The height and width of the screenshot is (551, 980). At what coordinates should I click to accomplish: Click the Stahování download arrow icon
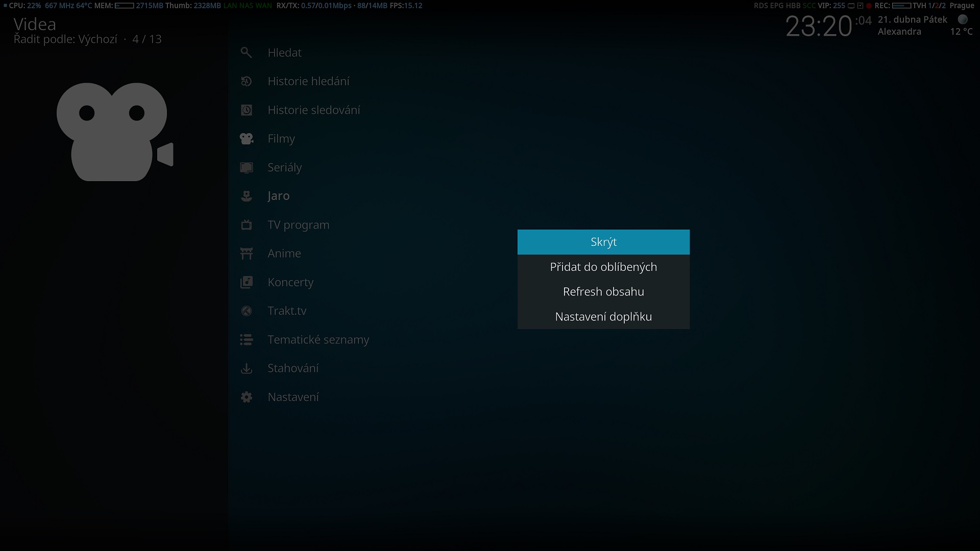[247, 368]
